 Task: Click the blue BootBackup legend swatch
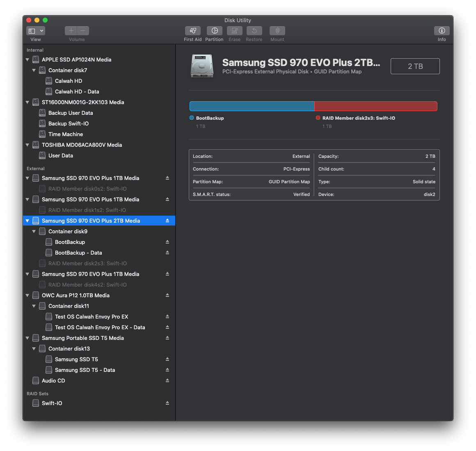192,118
